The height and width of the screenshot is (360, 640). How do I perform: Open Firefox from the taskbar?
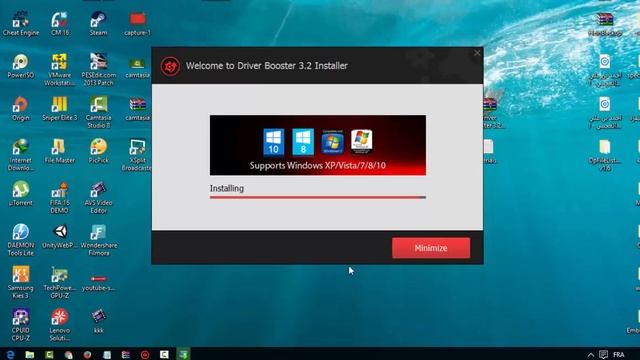coord(87,354)
